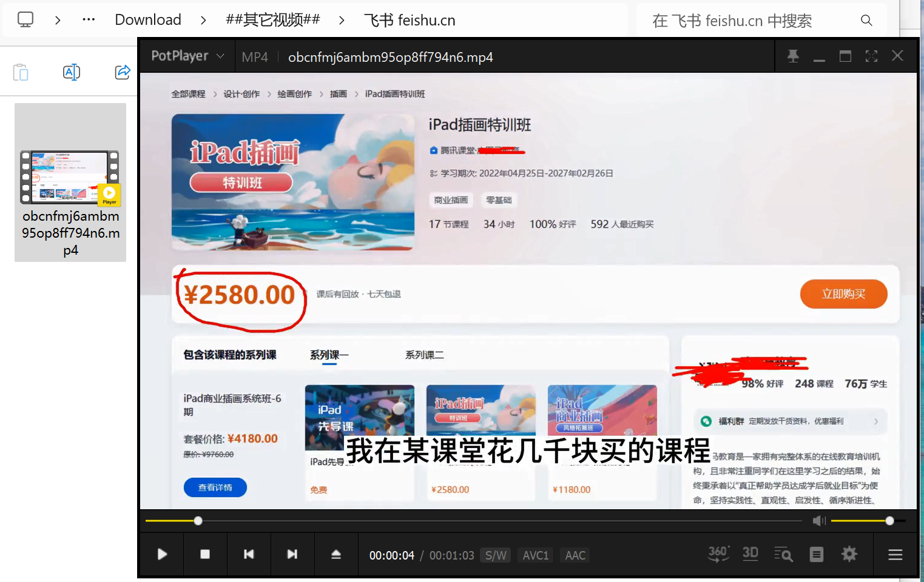924x582 pixels.
Task: Click the 套餐价格 ¥4180.00 text
Action: click(x=231, y=438)
